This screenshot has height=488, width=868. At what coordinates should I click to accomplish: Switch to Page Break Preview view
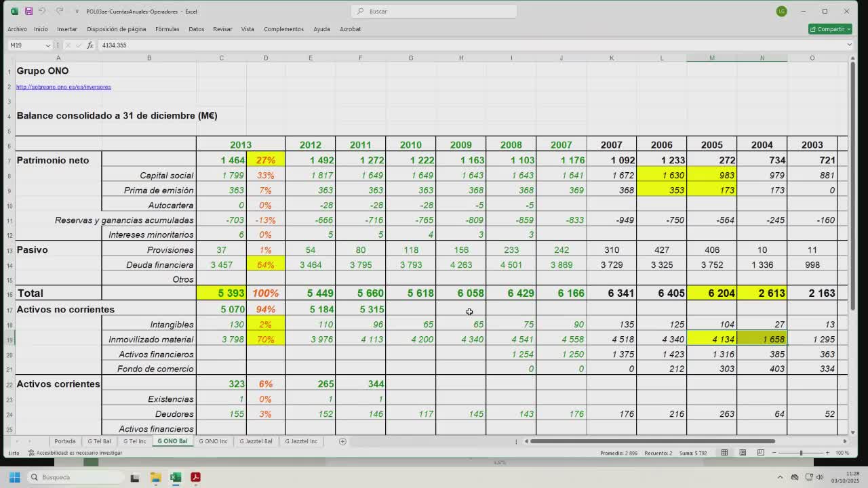(761, 453)
